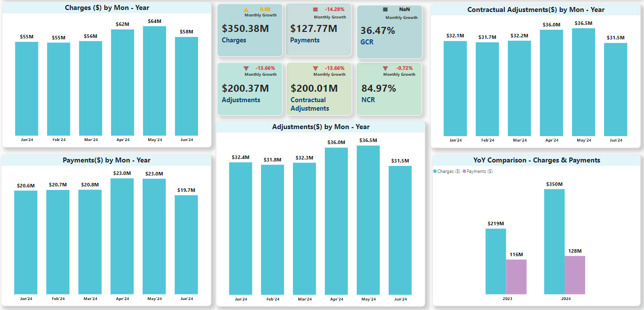Click the teal color dot beside Charges ($)

(435, 170)
